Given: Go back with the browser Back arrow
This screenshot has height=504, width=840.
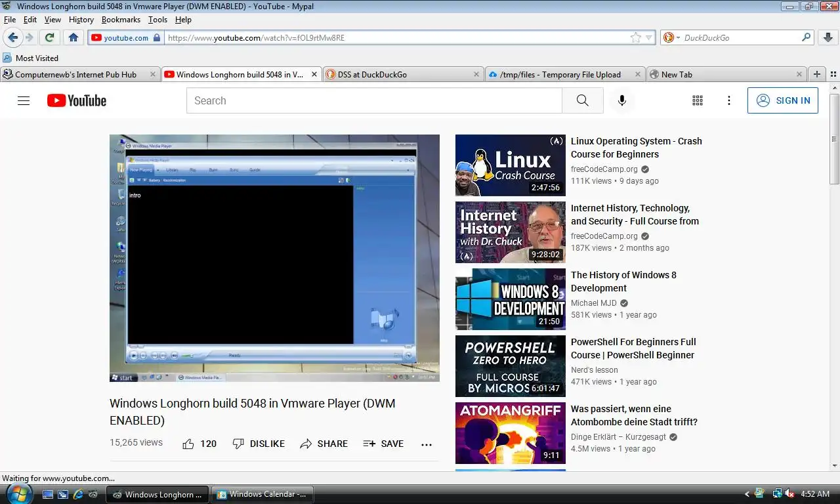Looking at the screenshot, I should pos(12,37).
